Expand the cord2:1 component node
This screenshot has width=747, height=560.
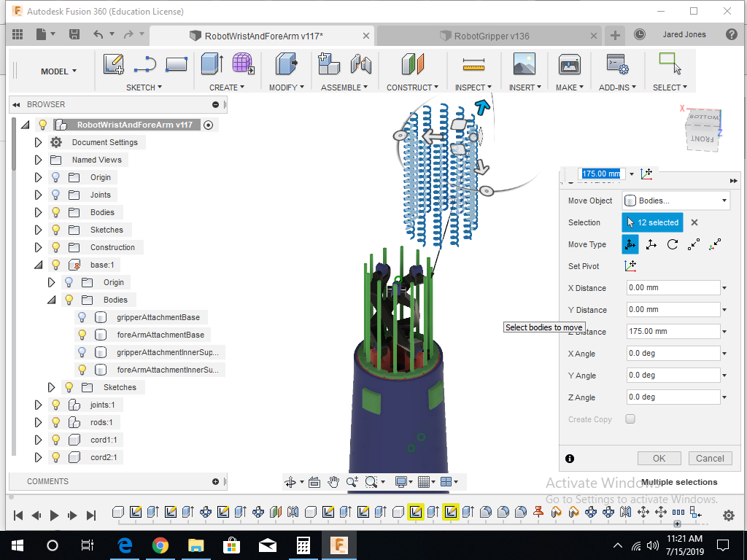[38, 457]
